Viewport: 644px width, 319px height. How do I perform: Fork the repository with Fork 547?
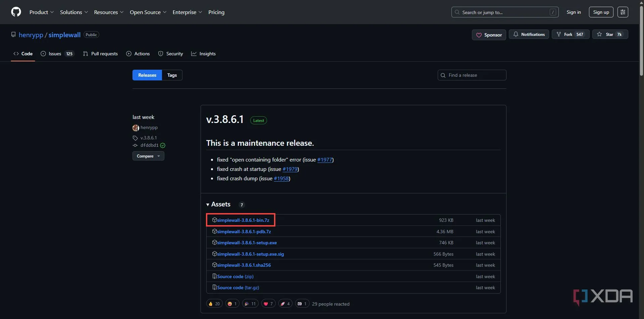(x=571, y=34)
